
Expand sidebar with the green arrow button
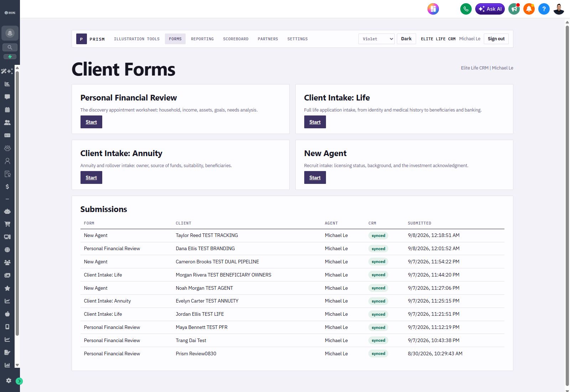(x=19, y=381)
